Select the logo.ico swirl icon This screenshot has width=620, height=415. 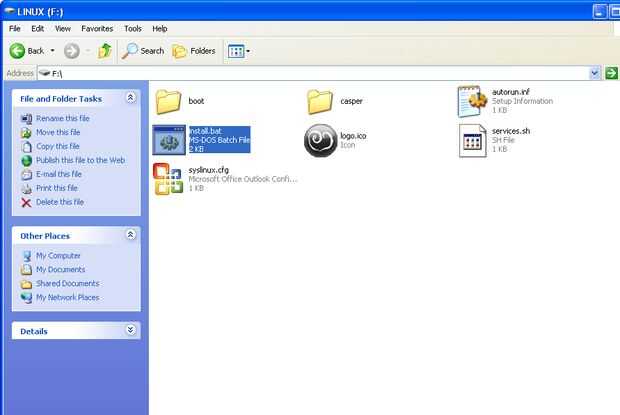[321, 140]
